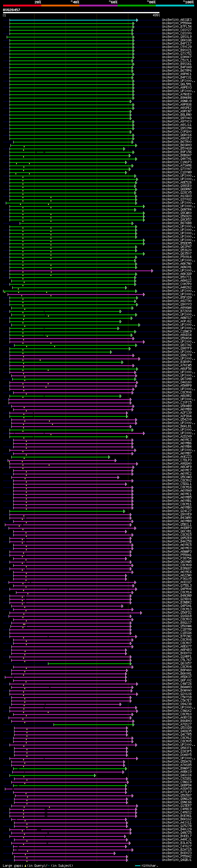The width and height of the screenshot is (197, 868).
Task: Click the cyan alignment bar for A8IQE3
Action: coord(73,20)
